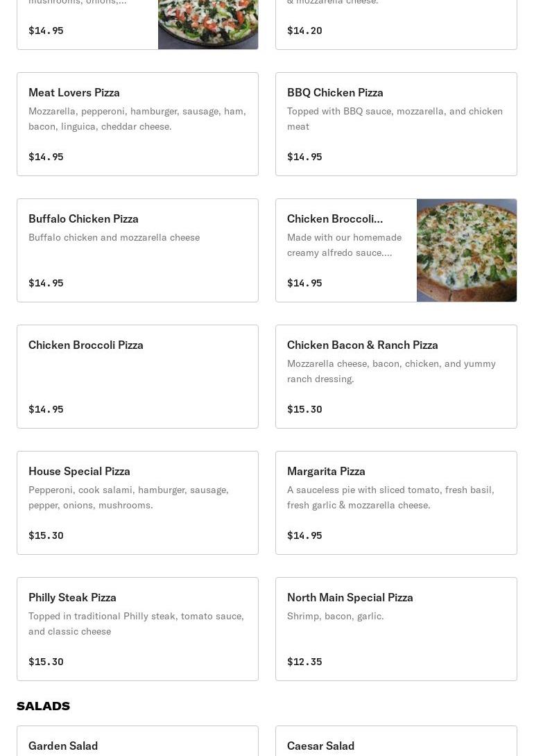Select the BBQ Chicken Pizza menu item
534x756 pixels.
pyautogui.click(x=396, y=124)
